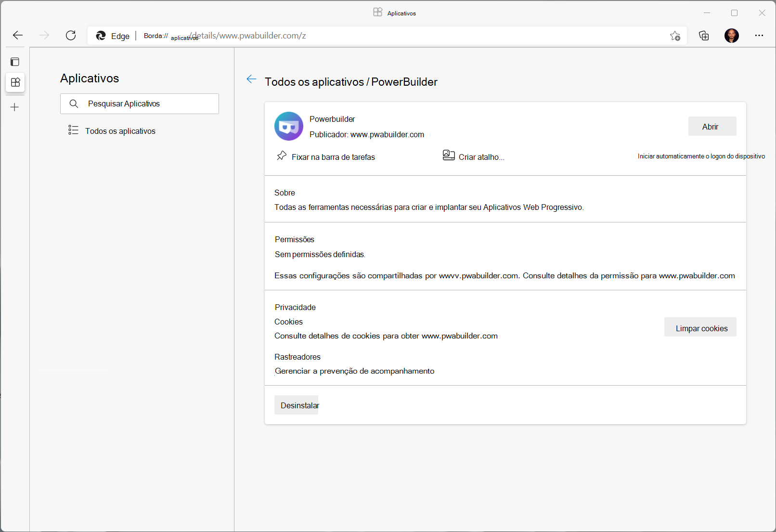Image resolution: width=776 pixels, height=532 pixels.
Task: Click Iniciar automaticamente o logon do dispositivo
Action: [x=701, y=156]
